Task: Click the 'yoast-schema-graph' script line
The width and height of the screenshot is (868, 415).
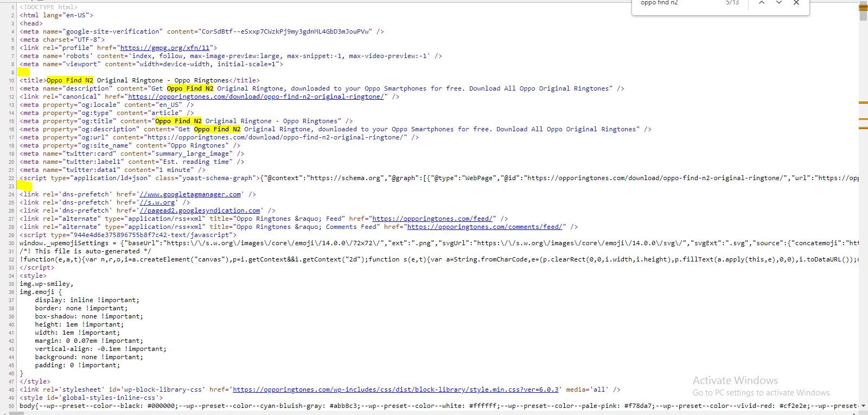Action: tap(439, 178)
